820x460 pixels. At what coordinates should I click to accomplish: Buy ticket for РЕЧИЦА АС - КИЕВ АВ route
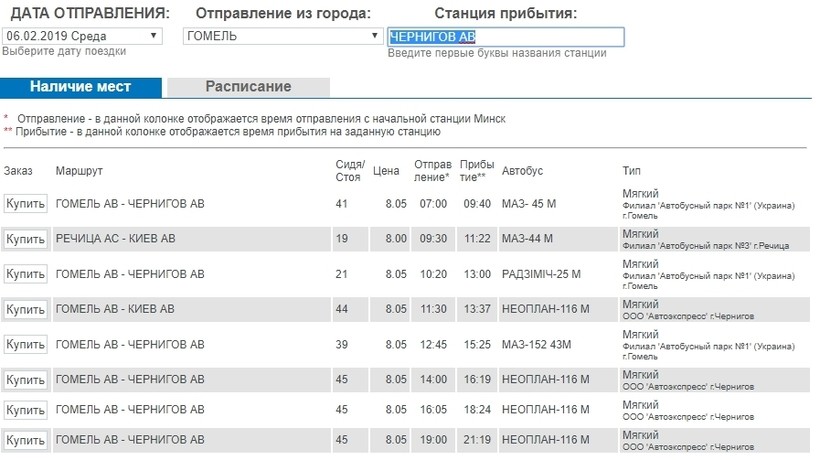click(x=25, y=239)
